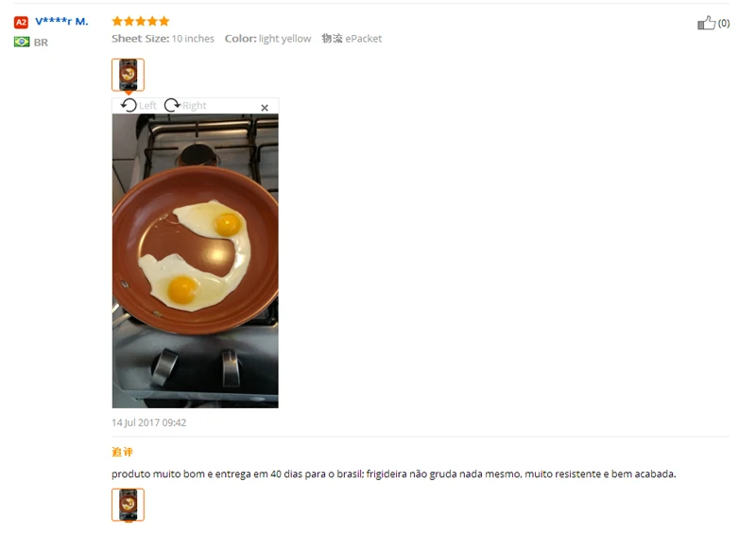Click the BR country code text
This screenshot has height=534, width=756.
[x=41, y=43]
